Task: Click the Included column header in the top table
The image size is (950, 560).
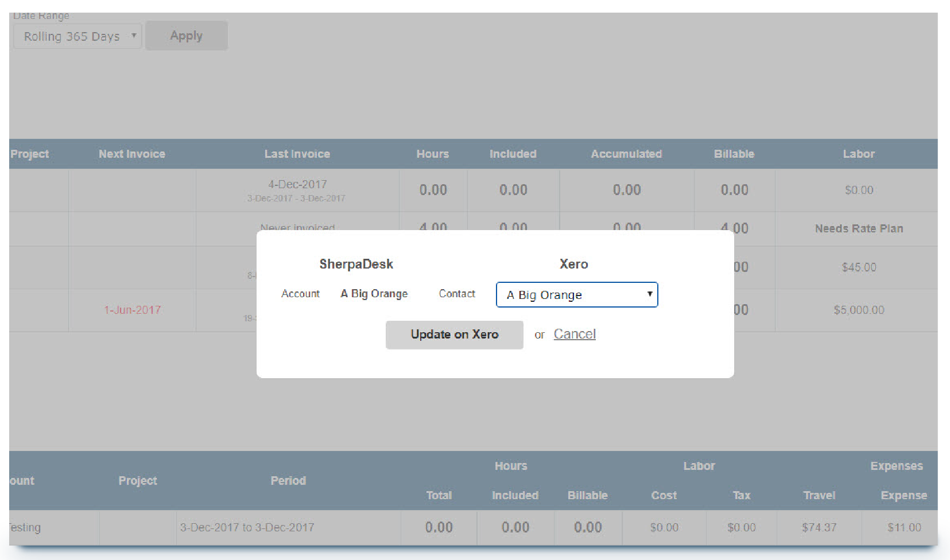Action: point(513,154)
